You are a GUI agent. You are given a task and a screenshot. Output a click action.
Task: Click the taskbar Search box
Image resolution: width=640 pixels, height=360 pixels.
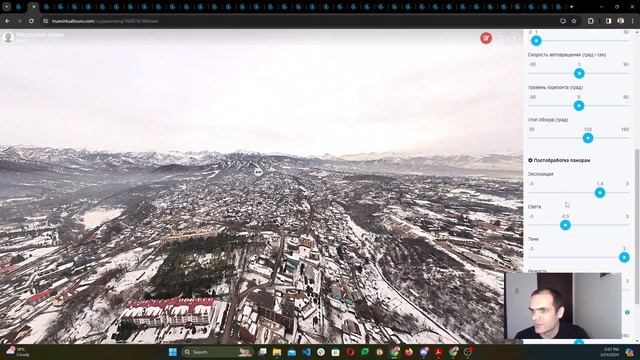(217, 352)
